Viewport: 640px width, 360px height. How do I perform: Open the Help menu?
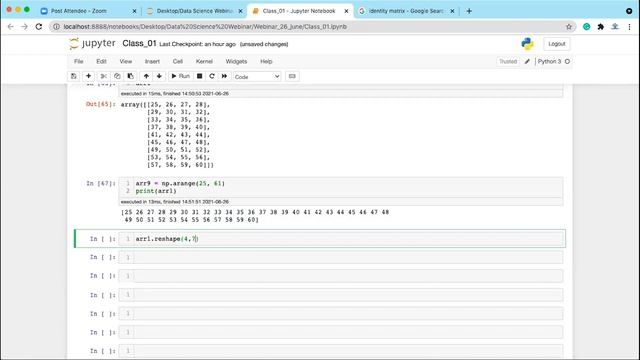[x=266, y=62]
